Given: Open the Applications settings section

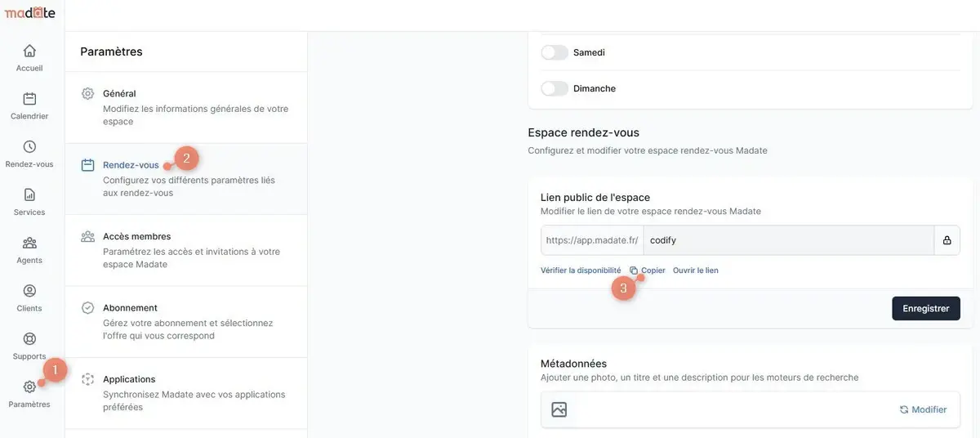Looking at the screenshot, I should [186, 393].
